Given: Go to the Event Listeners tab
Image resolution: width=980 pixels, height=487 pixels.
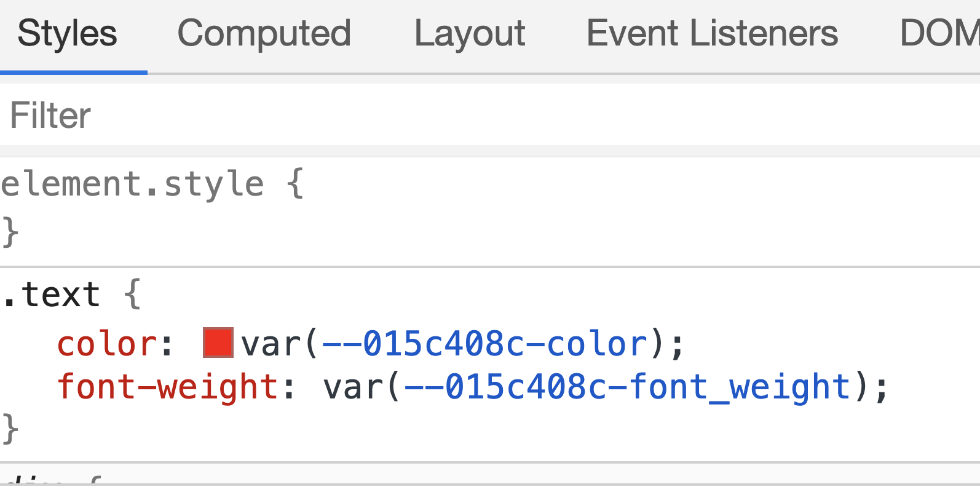Looking at the screenshot, I should tap(711, 33).
